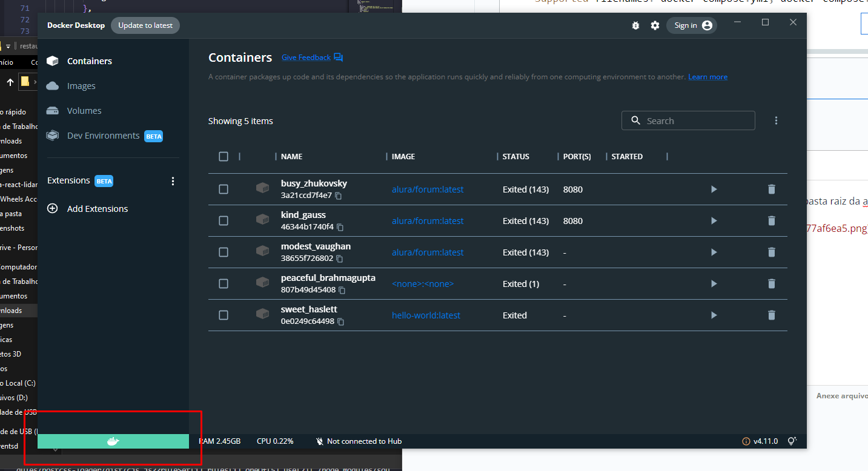
Task: Open the Extensions three-dot menu
Action: pos(173,181)
